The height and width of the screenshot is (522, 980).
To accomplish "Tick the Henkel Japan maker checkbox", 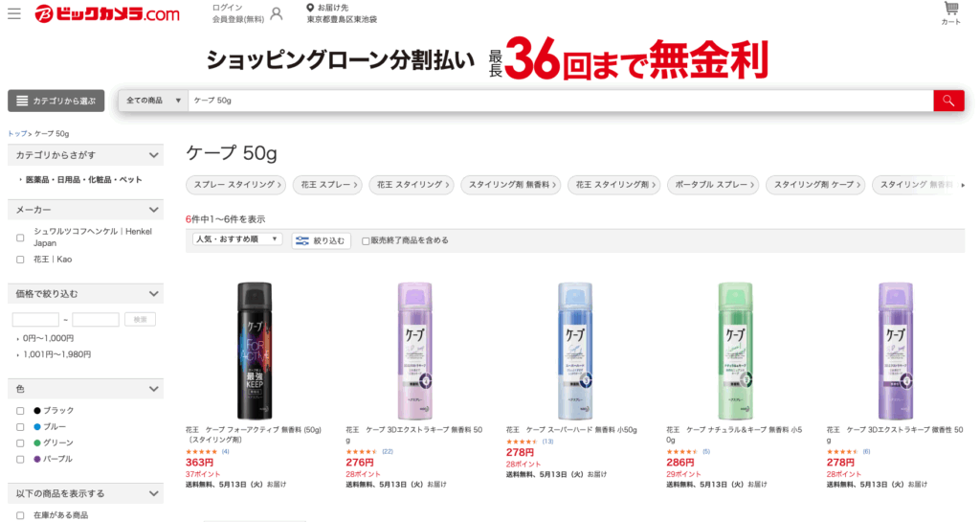I will tap(20, 238).
